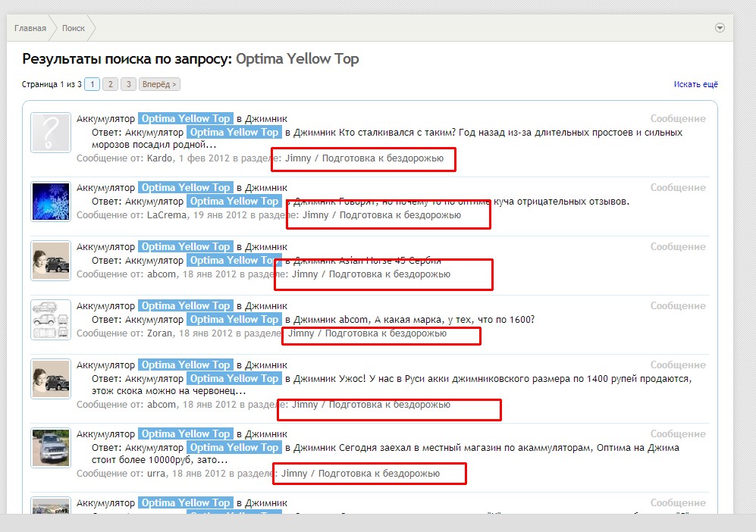Click the Вперёд next page button

tap(159, 84)
